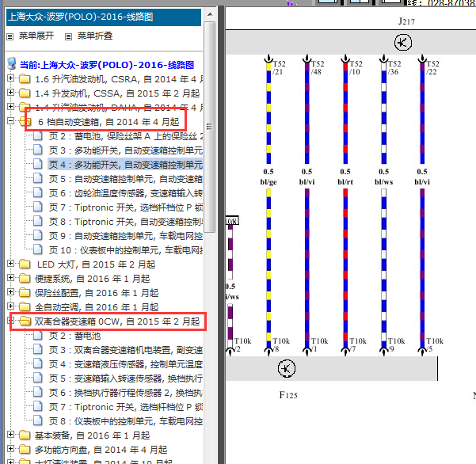Expand the 保险丝配置 folder node
Screen dimensions: 476x464
tap(10, 292)
